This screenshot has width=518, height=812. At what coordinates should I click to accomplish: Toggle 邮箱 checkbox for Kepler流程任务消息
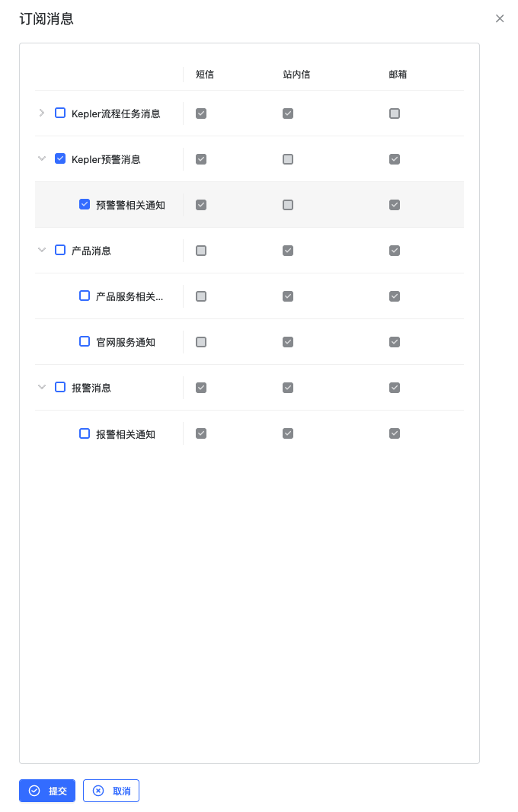pyautogui.click(x=395, y=113)
